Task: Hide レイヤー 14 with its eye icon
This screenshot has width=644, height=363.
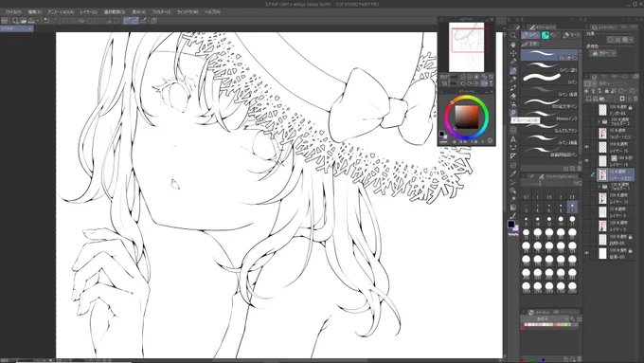Action: tap(587, 160)
